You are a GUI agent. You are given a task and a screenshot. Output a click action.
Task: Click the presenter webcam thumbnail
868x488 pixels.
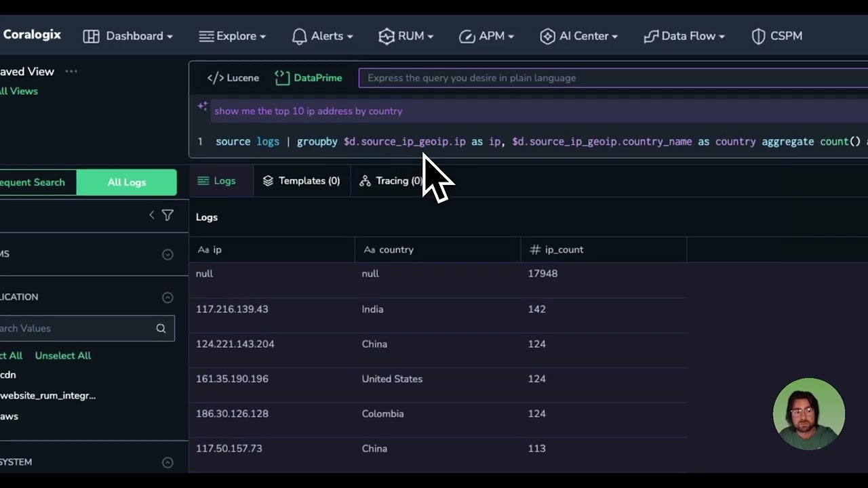click(x=809, y=414)
